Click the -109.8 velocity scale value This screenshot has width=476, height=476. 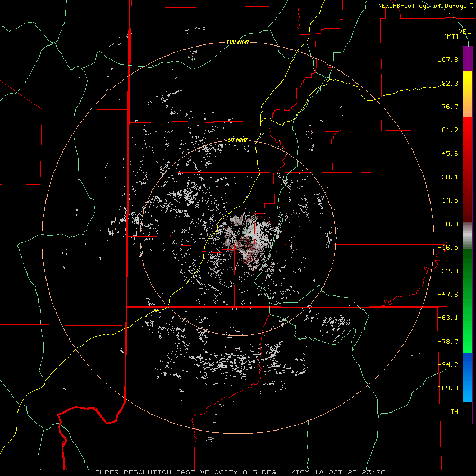click(x=446, y=388)
